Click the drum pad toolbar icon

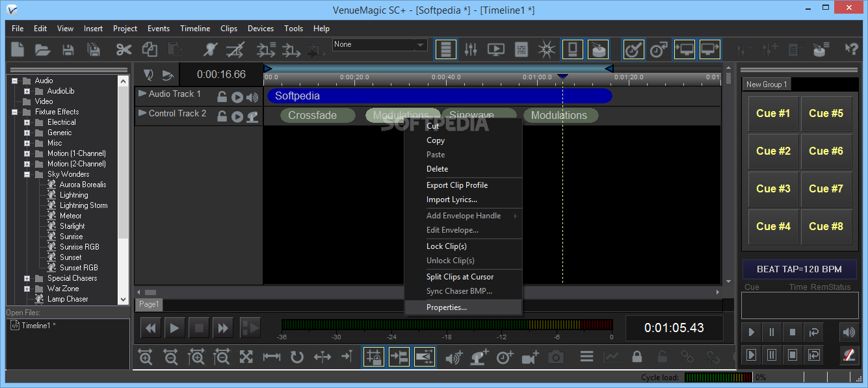pyautogui.click(x=598, y=49)
